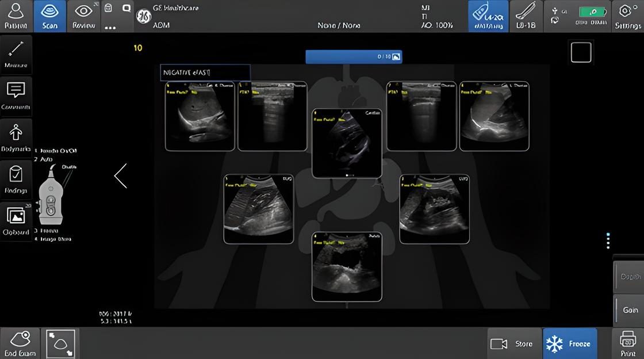This screenshot has width=644, height=359.
Task: Toggle the full-screen image layout button
Action: (x=60, y=343)
